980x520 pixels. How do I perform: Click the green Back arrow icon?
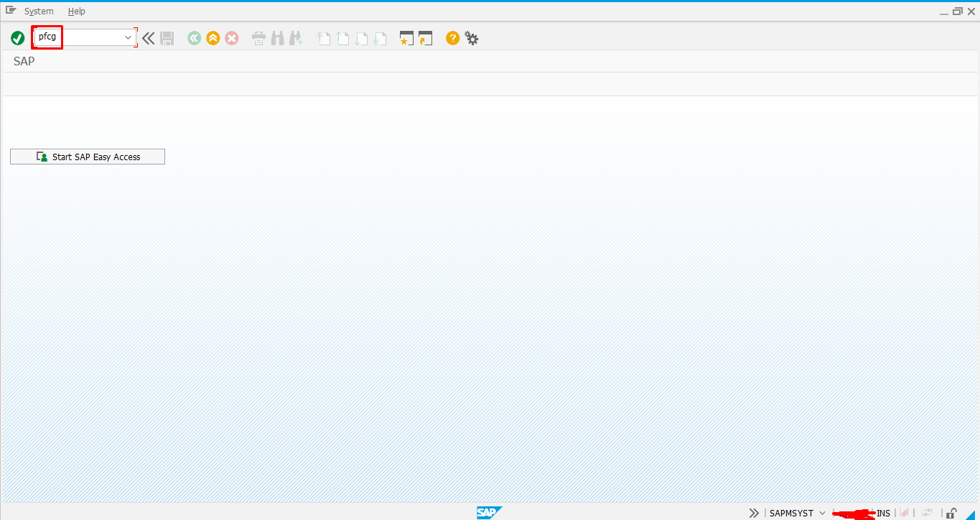(x=194, y=38)
